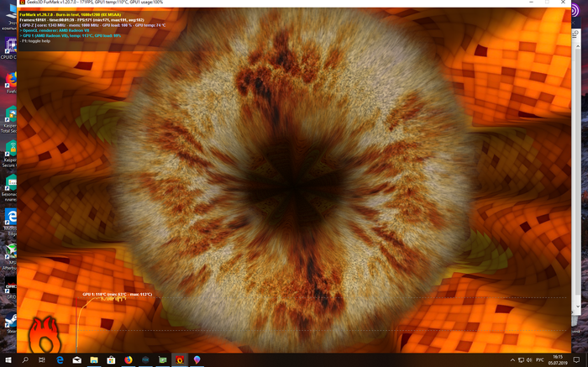Open Steam desktop shortcut
The height and width of the screenshot is (367, 588).
click(x=11, y=322)
